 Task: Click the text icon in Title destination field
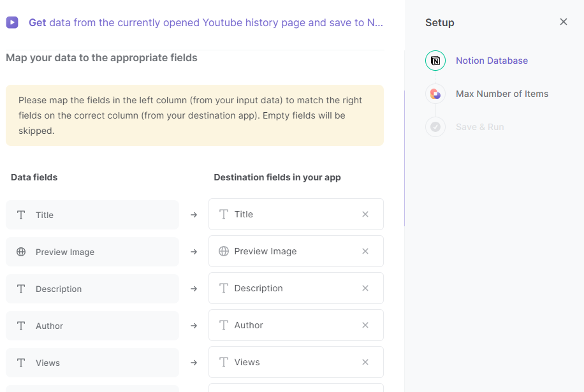(224, 214)
